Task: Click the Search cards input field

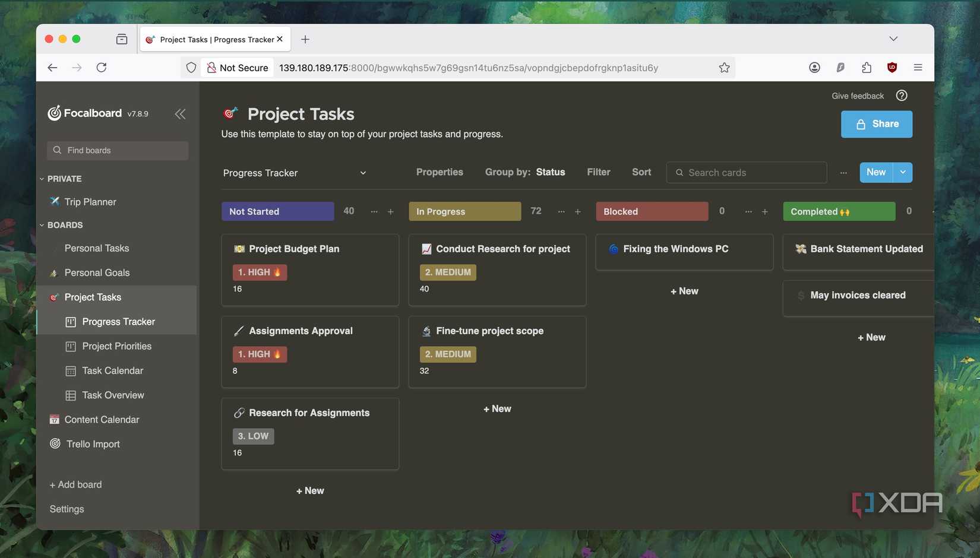Action: (x=745, y=172)
